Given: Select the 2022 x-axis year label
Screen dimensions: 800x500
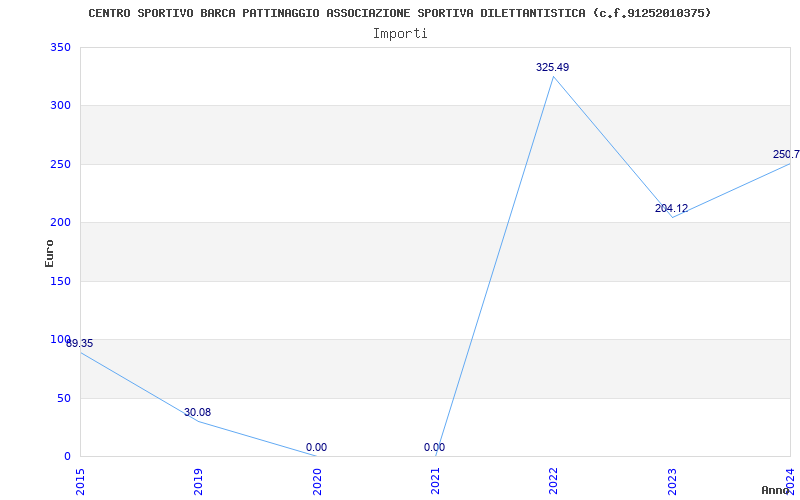Looking at the screenshot, I should click(554, 481).
